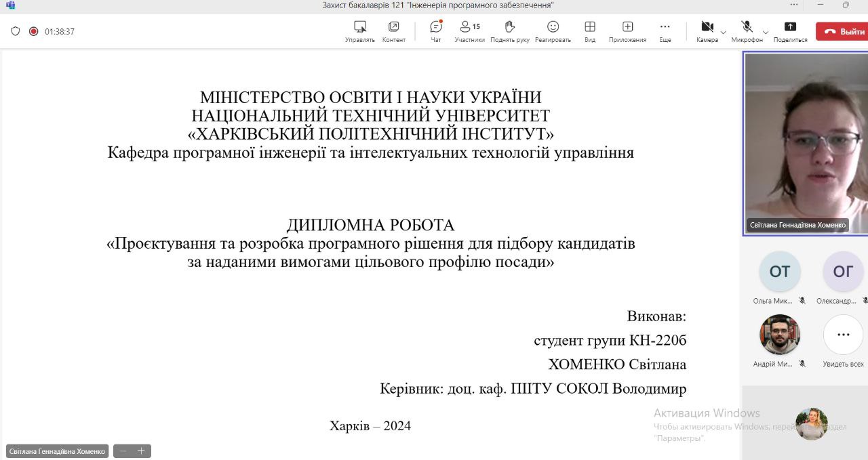Open the Chat panel
Image resolution: width=868 pixels, height=460 pixels.
click(x=436, y=30)
